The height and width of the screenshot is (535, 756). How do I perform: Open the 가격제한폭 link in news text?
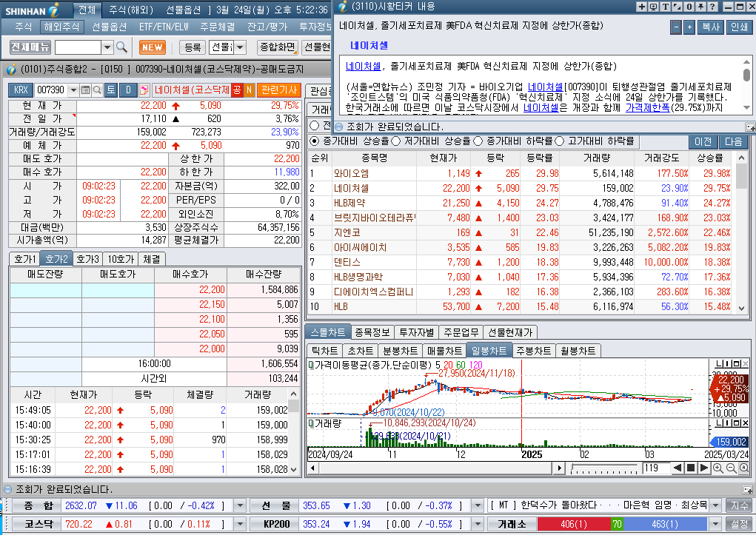coord(647,108)
